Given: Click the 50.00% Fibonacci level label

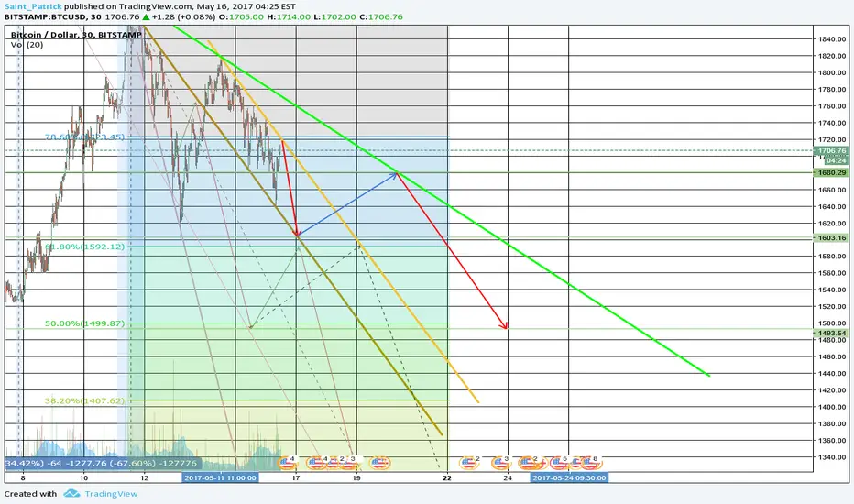Looking at the screenshot, I should point(84,323).
